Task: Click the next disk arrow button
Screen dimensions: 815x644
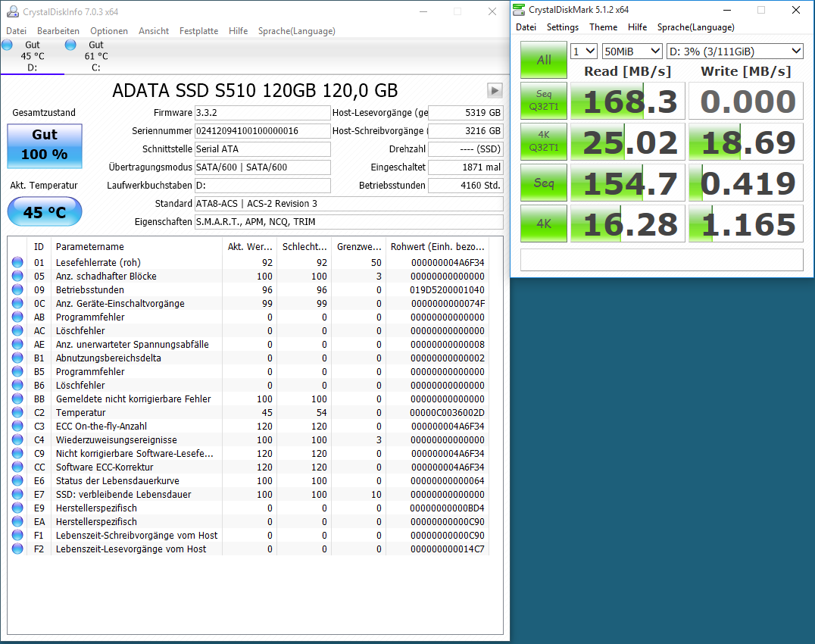Action: click(495, 90)
